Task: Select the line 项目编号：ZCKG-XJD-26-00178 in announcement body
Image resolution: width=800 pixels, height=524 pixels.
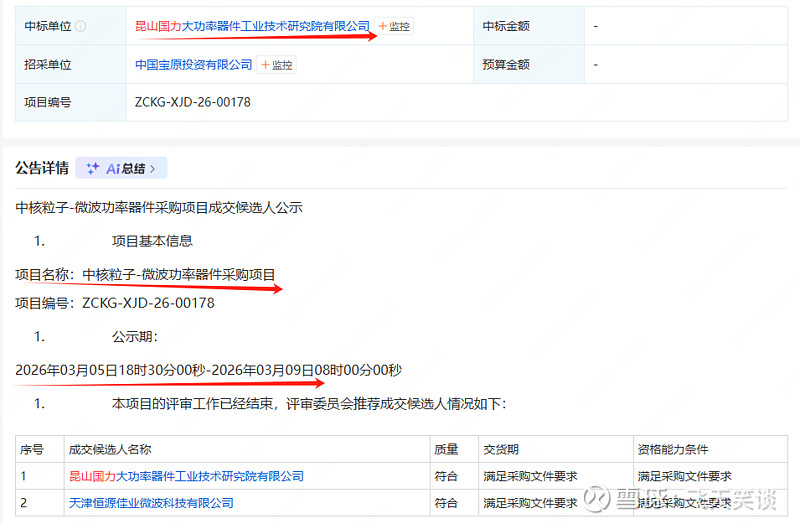Action: tap(115, 303)
